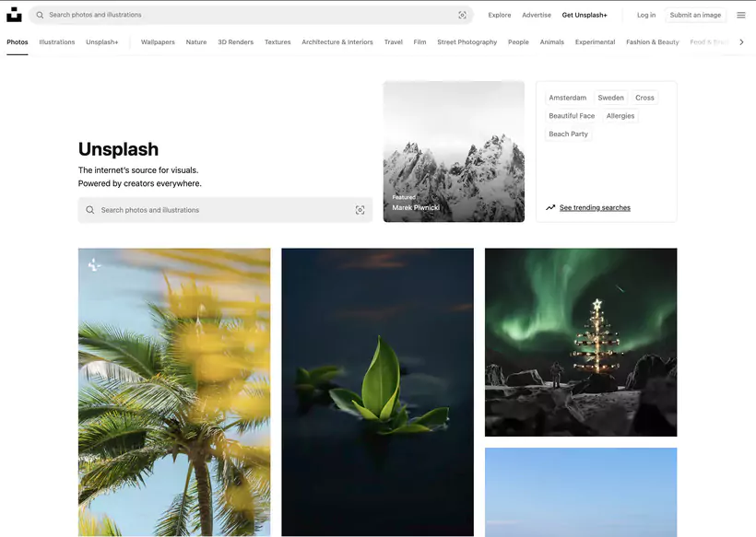The height and width of the screenshot is (537, 756).
Task: Select the People category
Action: click(x=518, y=41)
